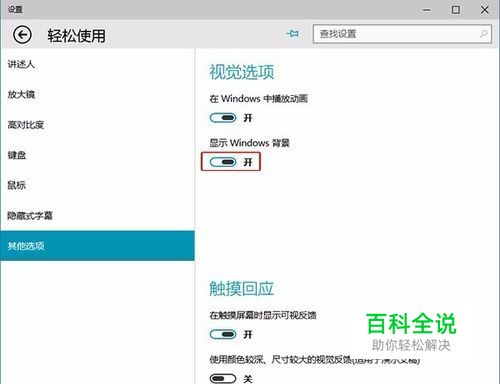Maximize the 设置 window

455,10
